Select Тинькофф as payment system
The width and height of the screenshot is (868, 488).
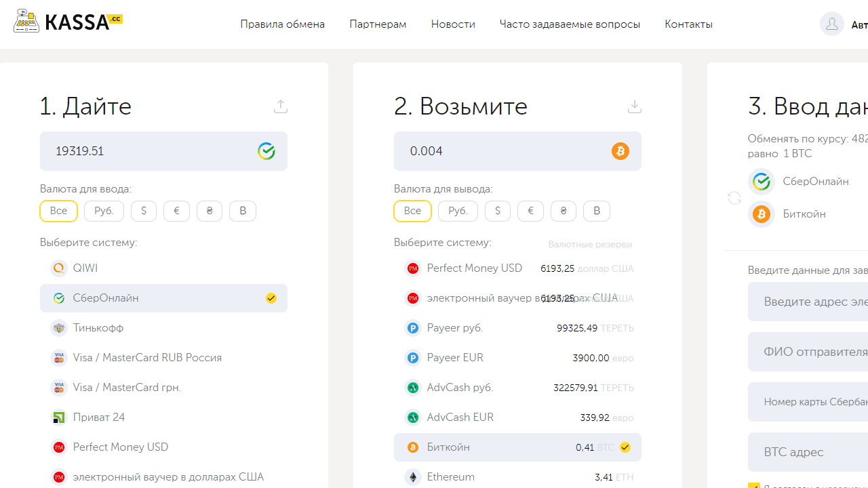98,328
